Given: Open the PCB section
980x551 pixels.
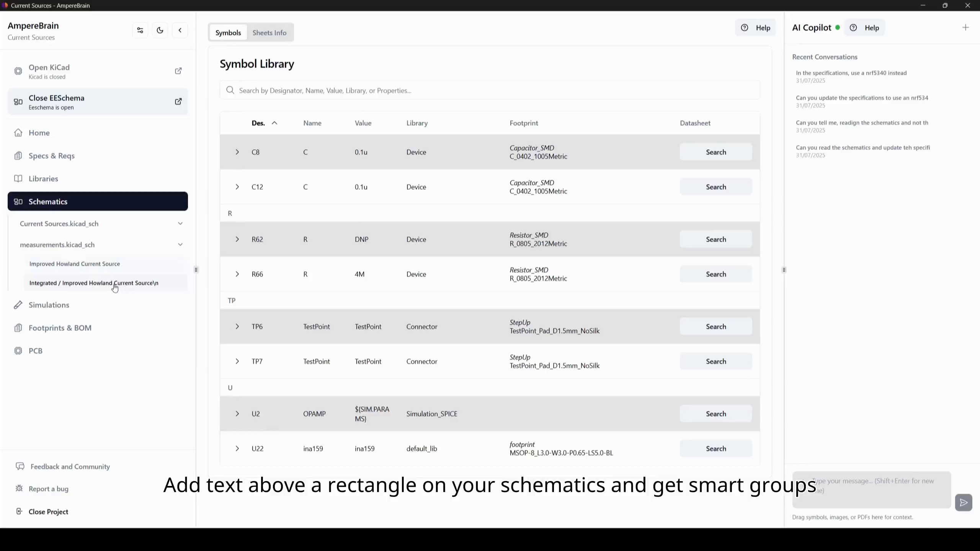Looking at the screenshot, I should [98, 351].
